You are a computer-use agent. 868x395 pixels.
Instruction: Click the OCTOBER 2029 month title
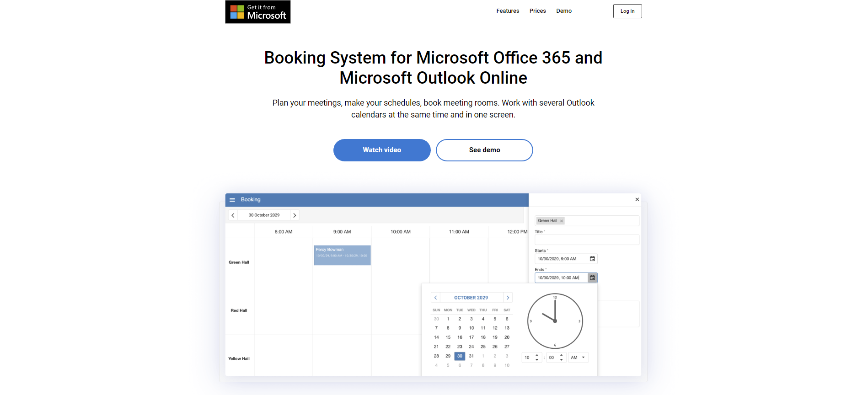pos(471,298)
